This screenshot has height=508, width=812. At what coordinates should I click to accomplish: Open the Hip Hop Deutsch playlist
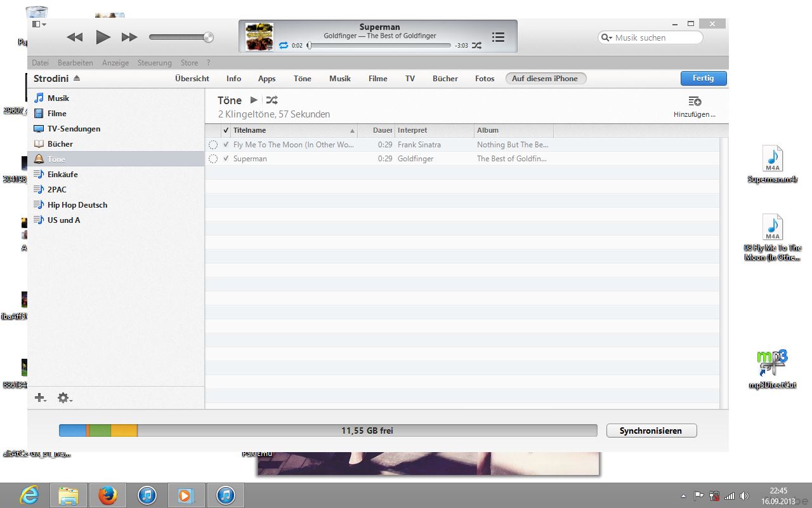coord(116,205)
